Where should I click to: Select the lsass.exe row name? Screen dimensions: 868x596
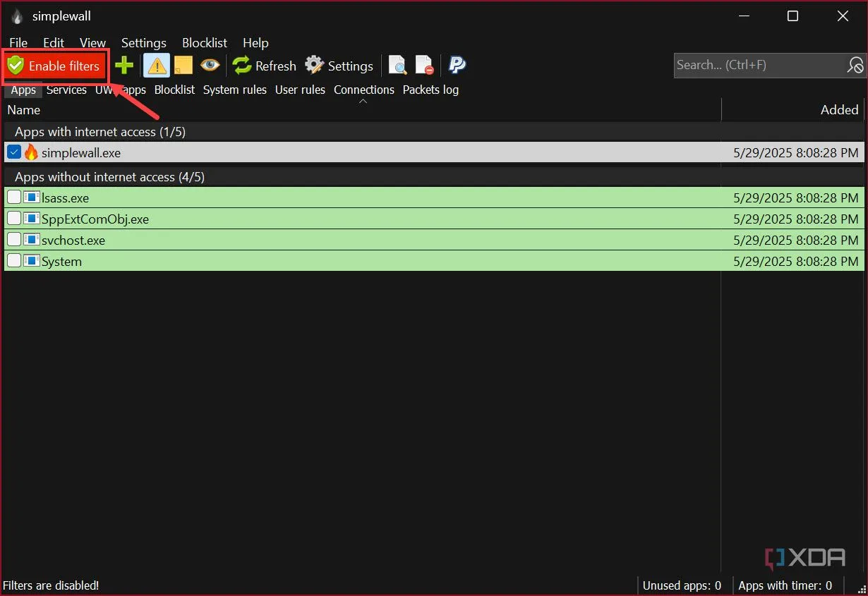[x=65, y=198]
